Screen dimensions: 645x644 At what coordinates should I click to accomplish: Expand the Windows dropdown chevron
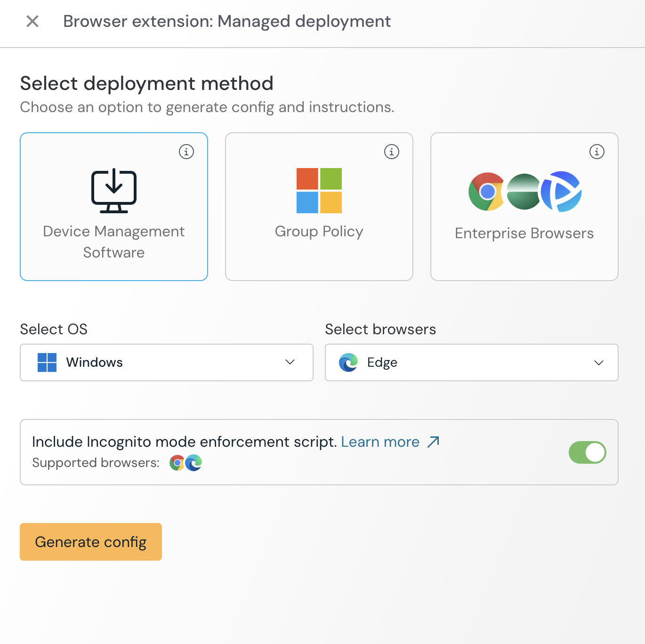coord(290,362)
